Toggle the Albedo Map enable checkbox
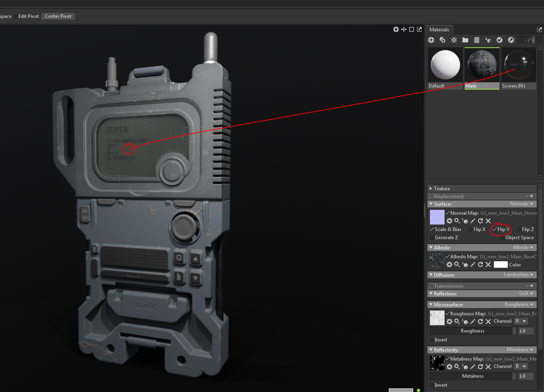The height and width of the screenshot is (392, 544). [447, 256]
